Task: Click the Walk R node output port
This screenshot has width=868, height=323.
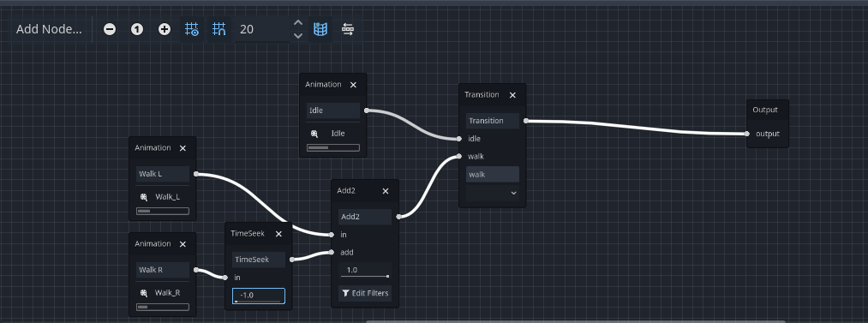Action: 196,270
